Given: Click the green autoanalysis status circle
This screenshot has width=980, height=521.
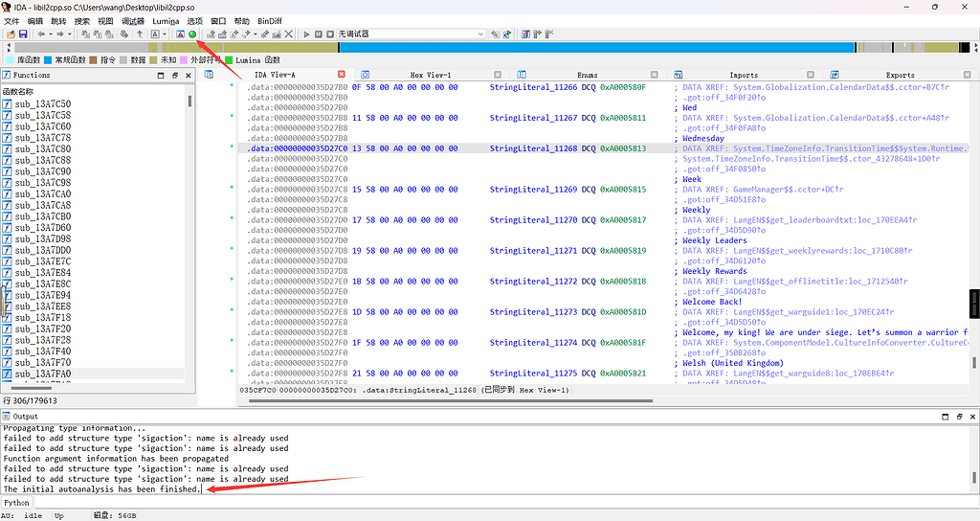Looking at the screenshot, I should coord(192,34).
